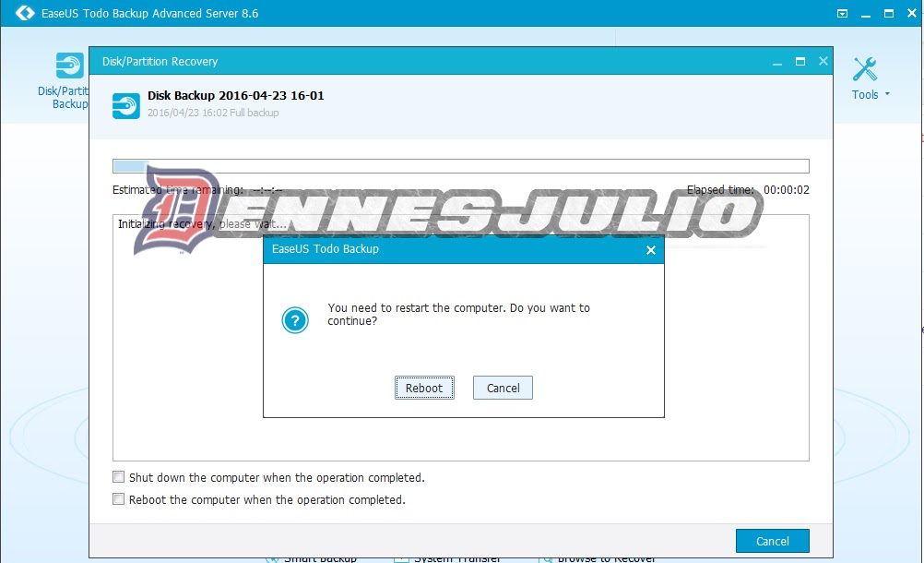The image size is (924, 563).
Task: Cancel the Disk/Partition Recovery operation
Action: coord(772,541)
